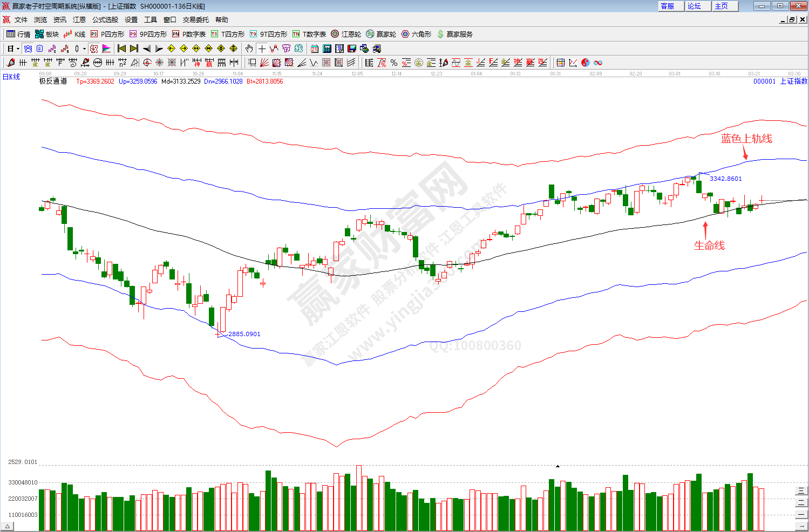Open the 板块 sector view

[47, 34]
